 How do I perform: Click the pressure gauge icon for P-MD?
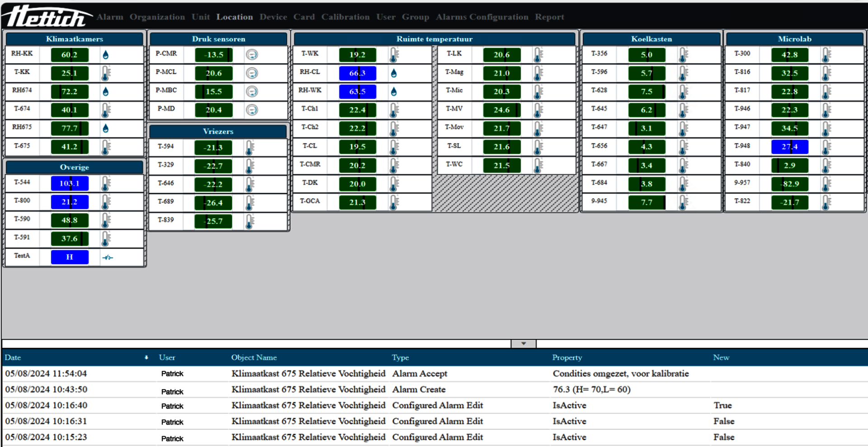(252, 110)
